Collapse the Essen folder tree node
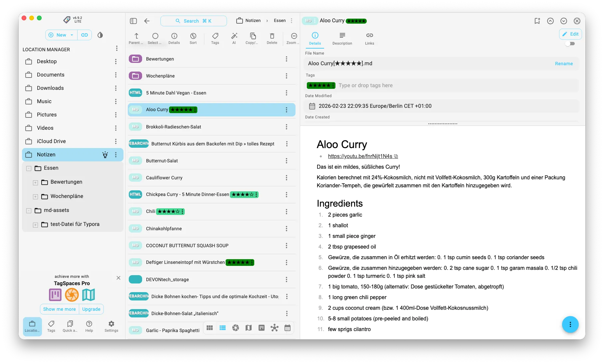Image resolution: width=604 pixels, height=364 pixels. coord(29,168)
